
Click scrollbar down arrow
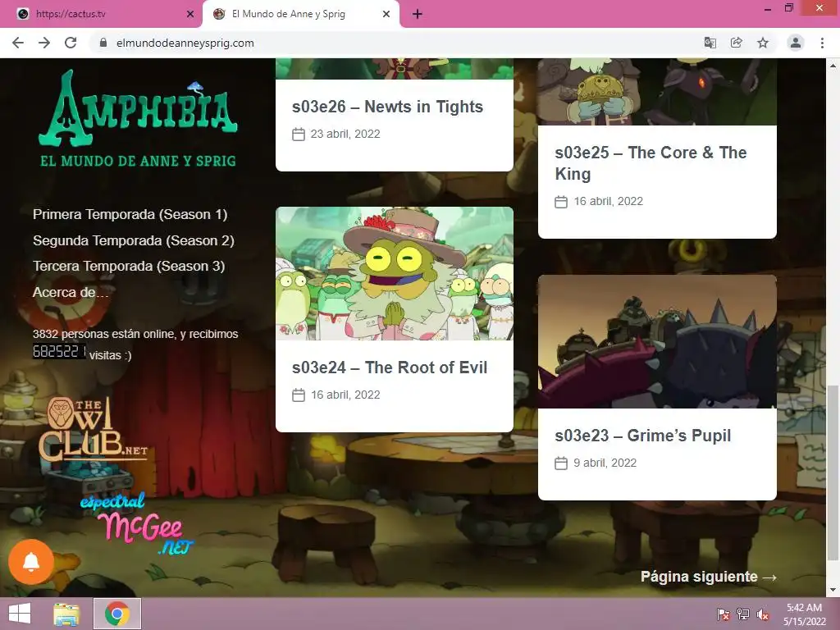coord(833,591)
